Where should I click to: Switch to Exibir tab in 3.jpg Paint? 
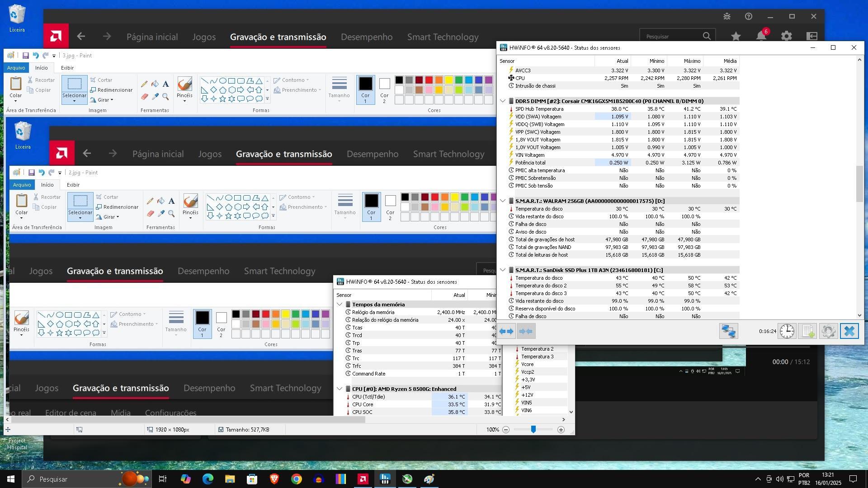click(x=67, y=68)
